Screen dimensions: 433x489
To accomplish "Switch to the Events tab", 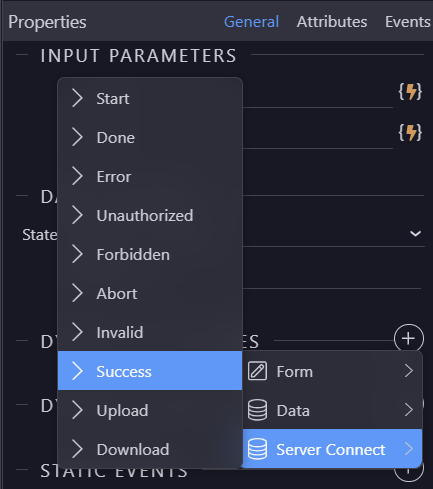I will pos(408,22).
